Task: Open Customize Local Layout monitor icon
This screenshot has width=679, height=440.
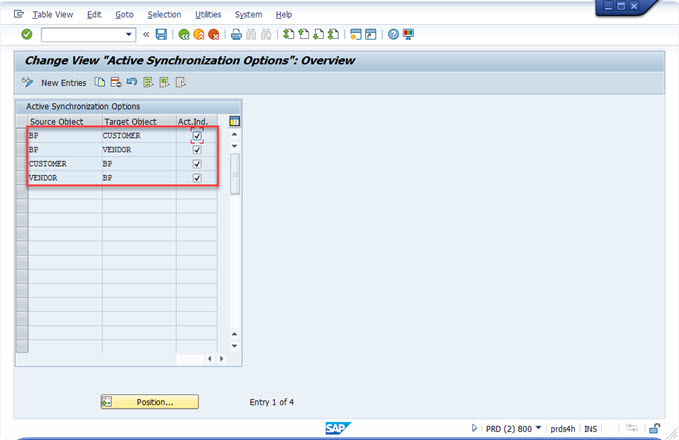Action: (x=408, y=34)
